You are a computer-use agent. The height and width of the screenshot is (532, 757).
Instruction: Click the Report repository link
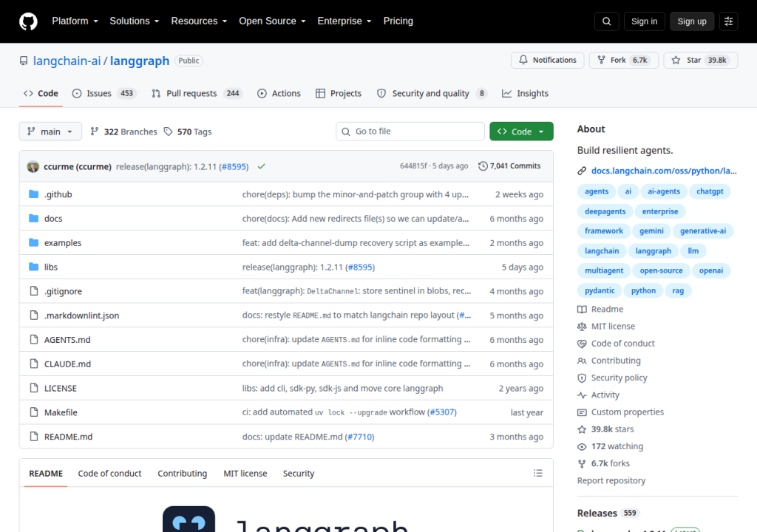(611, 481)
